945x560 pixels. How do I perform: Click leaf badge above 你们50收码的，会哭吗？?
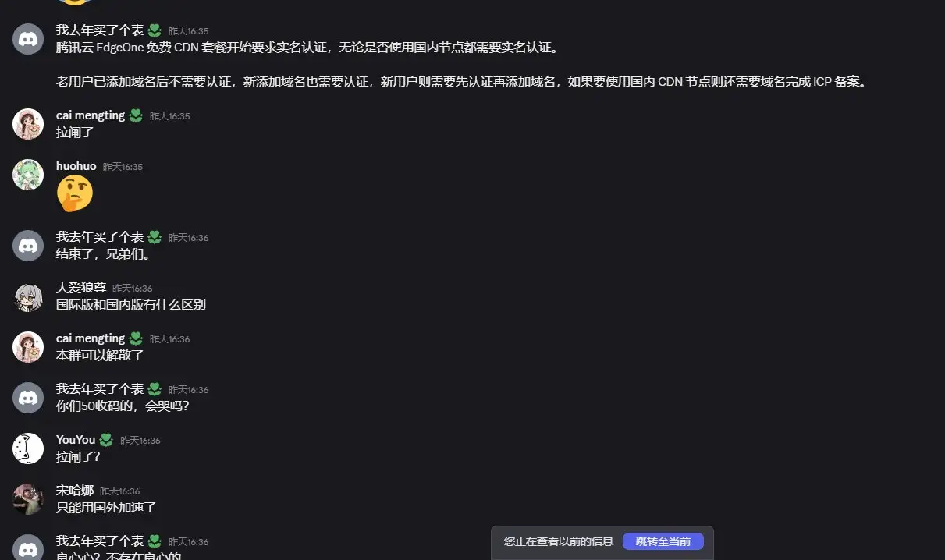(155, 388)
